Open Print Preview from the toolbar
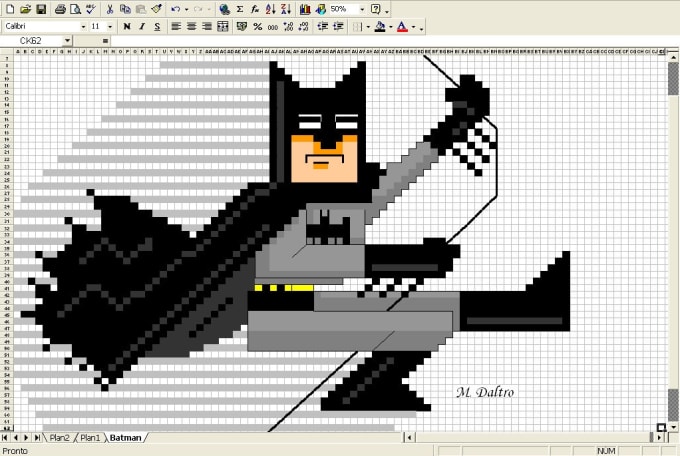Screen dimensions: 680x456 point(75,9)
